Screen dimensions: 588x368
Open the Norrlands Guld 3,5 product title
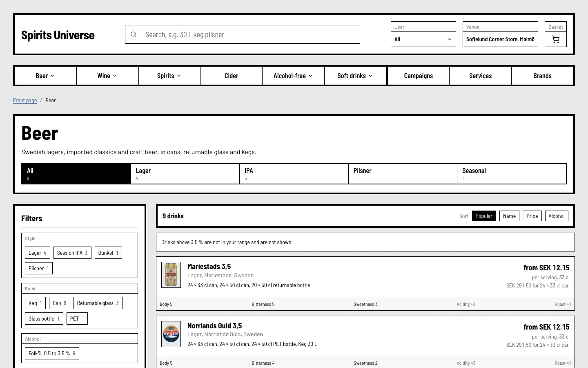coord(214,326)
